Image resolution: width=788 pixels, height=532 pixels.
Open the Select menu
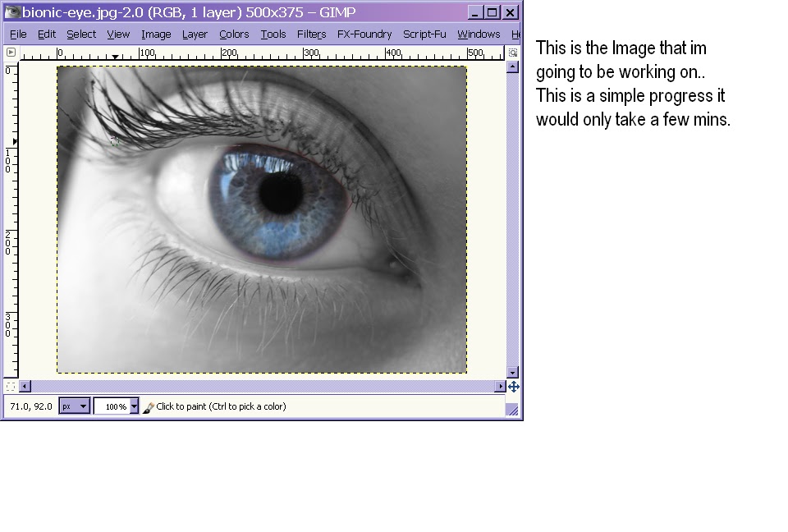click(80, 34)
